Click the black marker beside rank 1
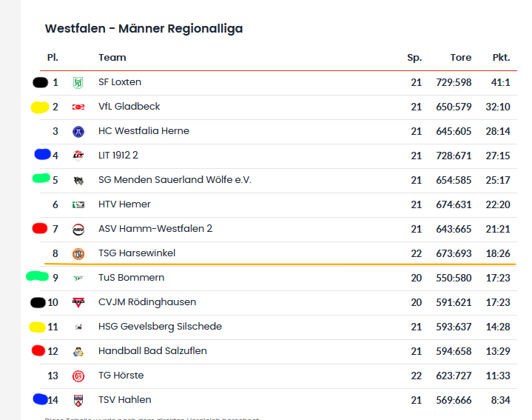532x420 pixels. click(x=40, y=82)
